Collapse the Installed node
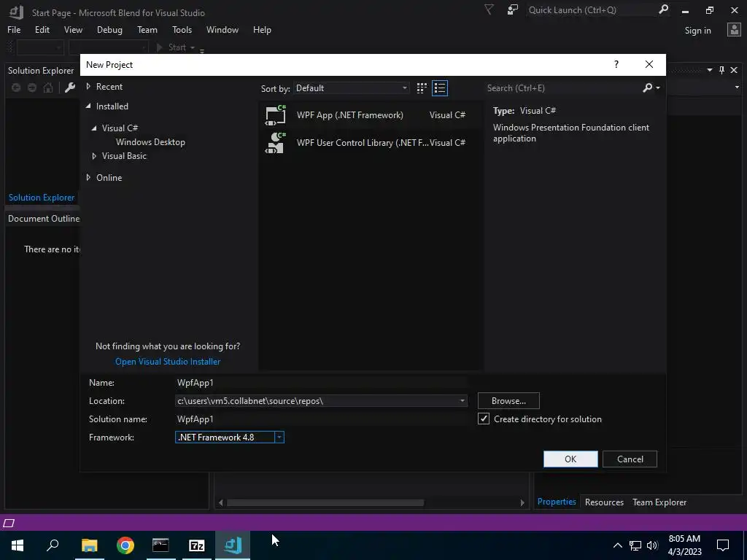This screenshot has width=747, height=560. pyautogui.click(x=88, y=106)
